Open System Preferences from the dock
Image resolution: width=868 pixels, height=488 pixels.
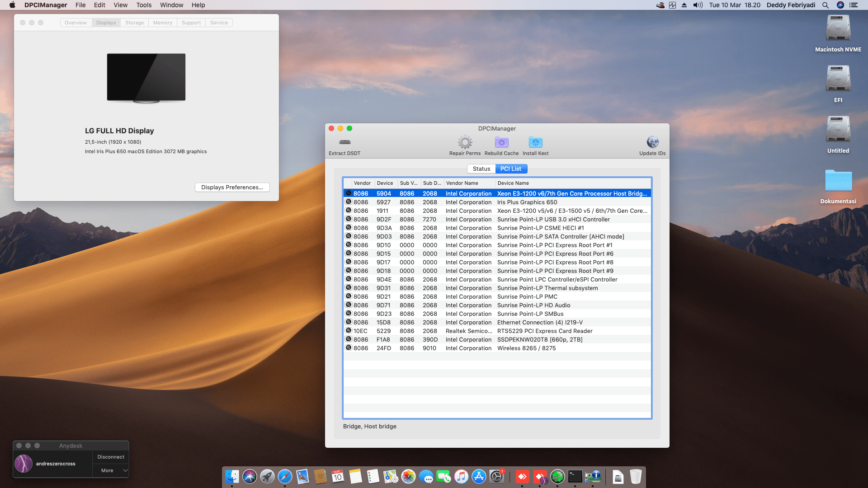click(x=496, y=476)
